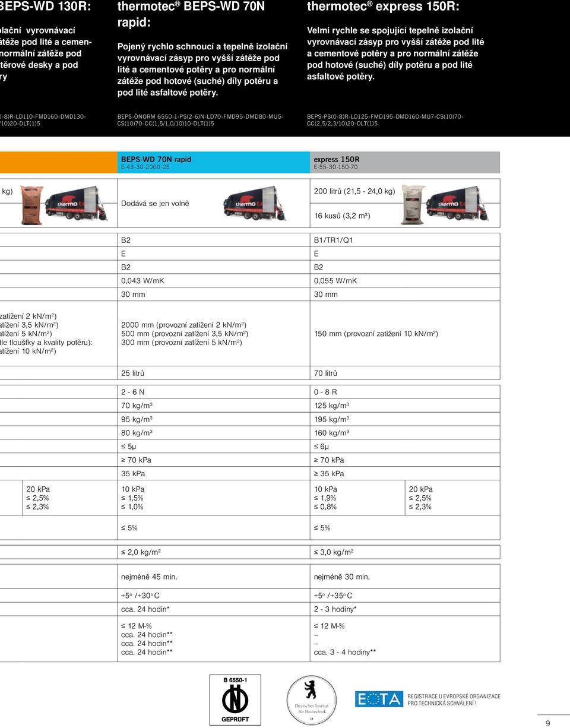Click the "≤ 1,5%" value
This screenshot has width=570, height=728.
tap(132, 498)
